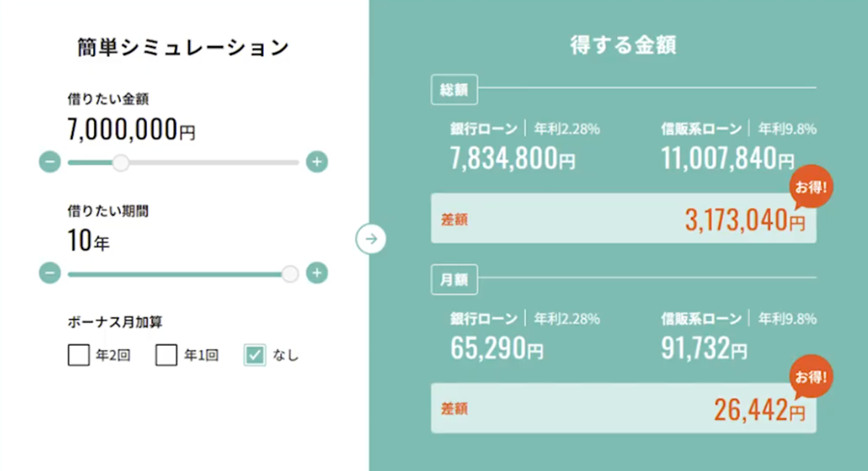Toggle the なし bonus checkbox
The width and height of the screenshot is (868, 471).
tap(255, 355)
